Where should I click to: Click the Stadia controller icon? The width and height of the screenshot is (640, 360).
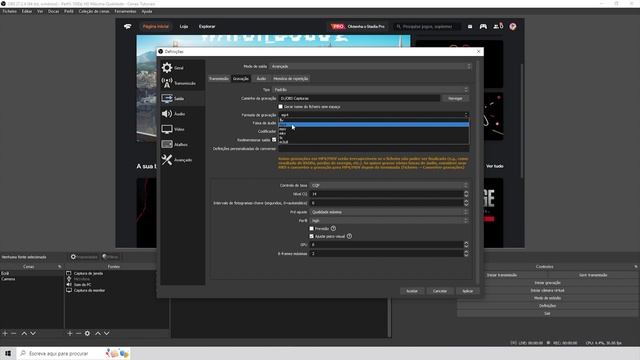483,27
